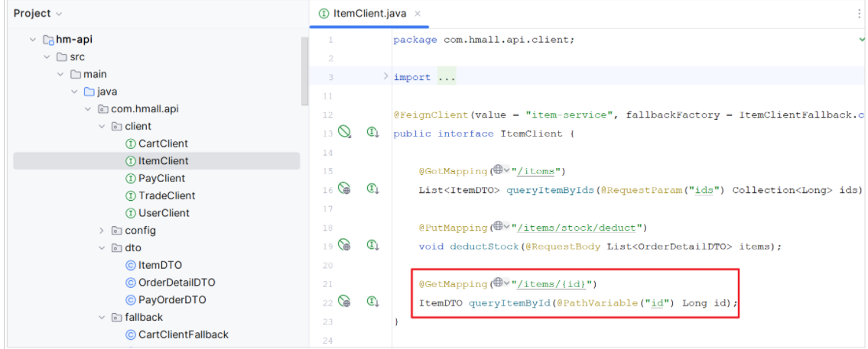The width and height of the screenshot is (868, 349).
Task: Collapse the main folder node
Action: pos(60,74)
